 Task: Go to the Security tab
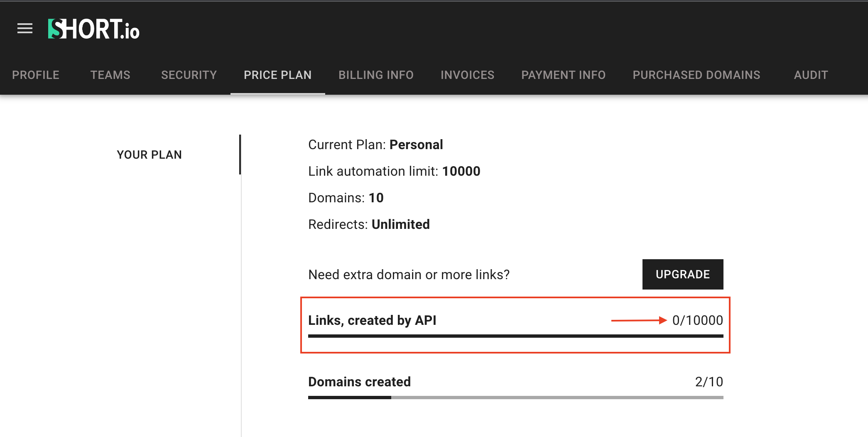click(x=189, y=75)
